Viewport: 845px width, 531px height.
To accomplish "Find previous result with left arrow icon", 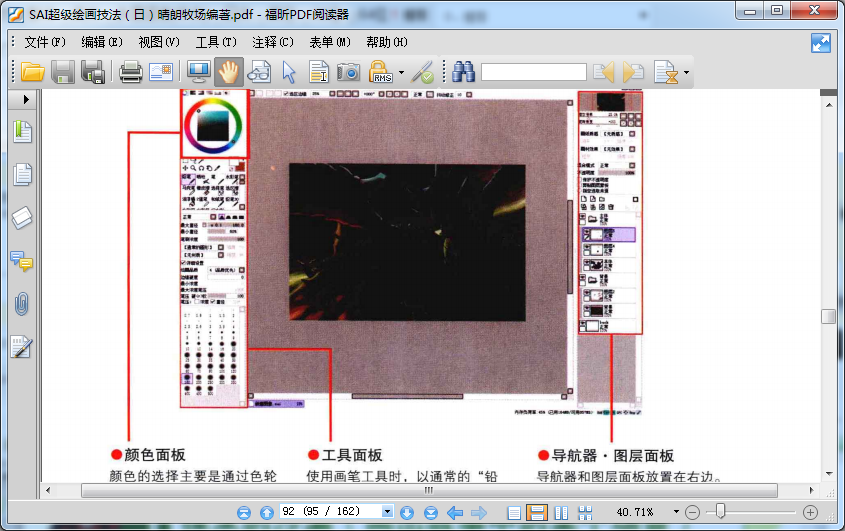I will 604,72.
